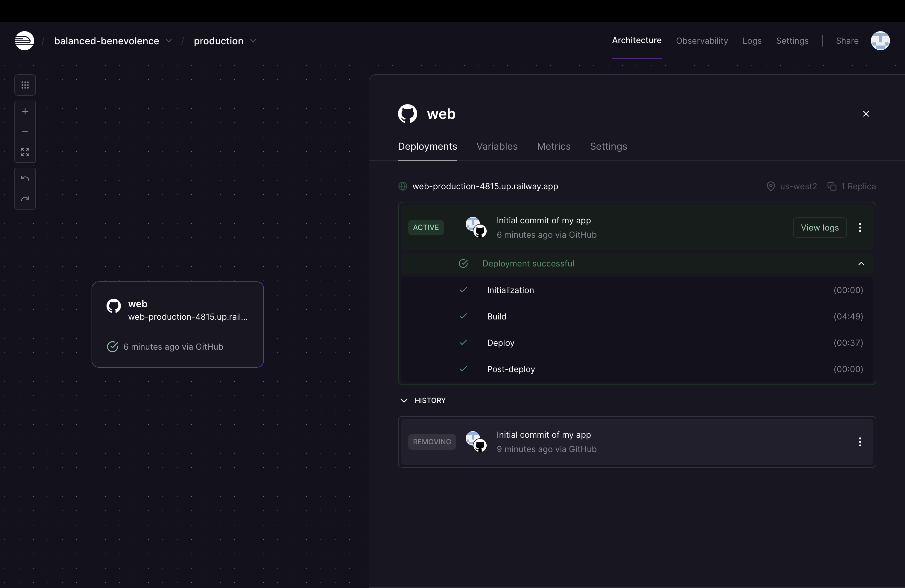The height and width of the screenshot is (588, 905).
Task: Click the View logs button
Action: click(x=819, y=228)
